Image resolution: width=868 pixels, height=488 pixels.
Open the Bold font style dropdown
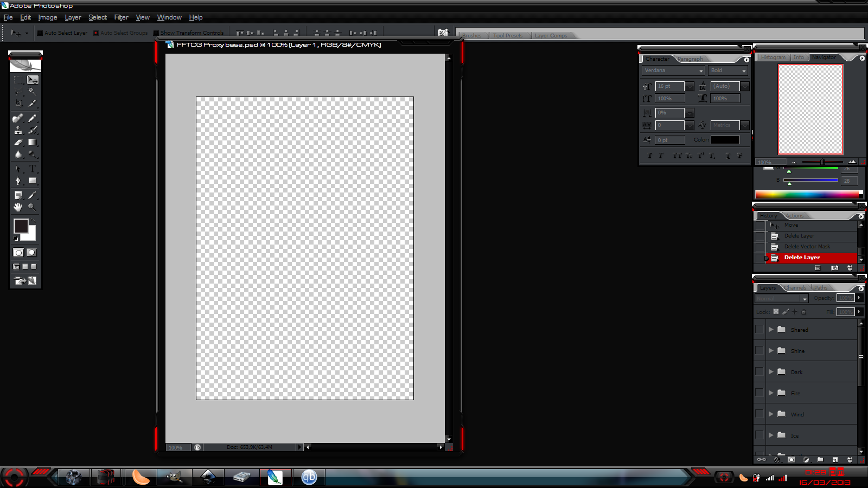744,71
